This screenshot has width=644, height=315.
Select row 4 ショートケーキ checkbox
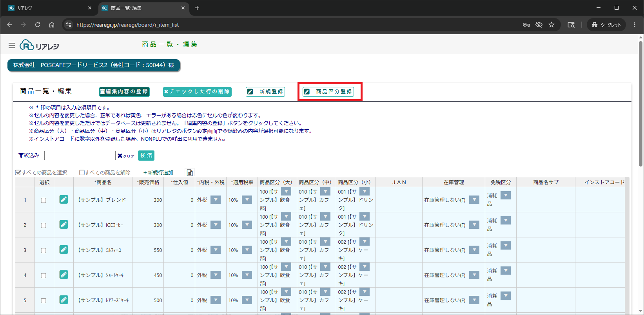pos(44,275)
